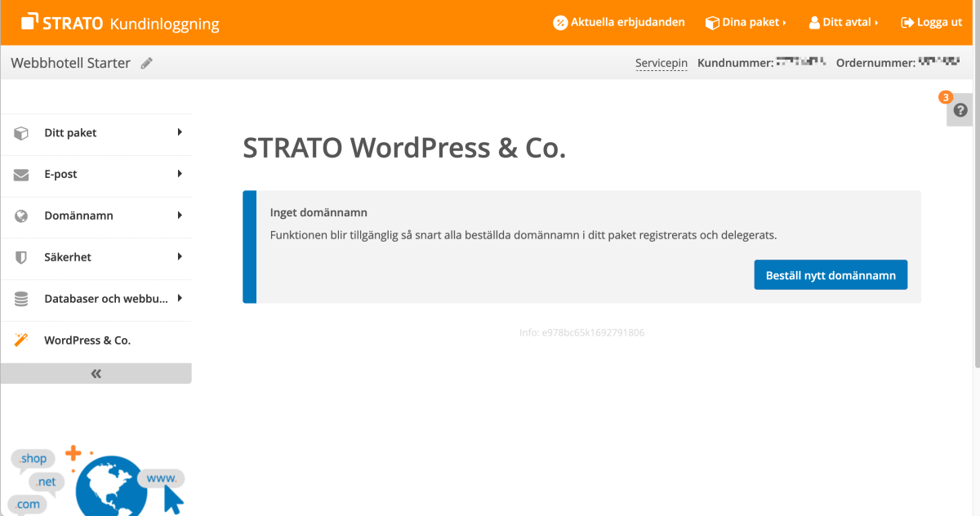Expand the Ditt paket submenu arrow

click(180, 131)
